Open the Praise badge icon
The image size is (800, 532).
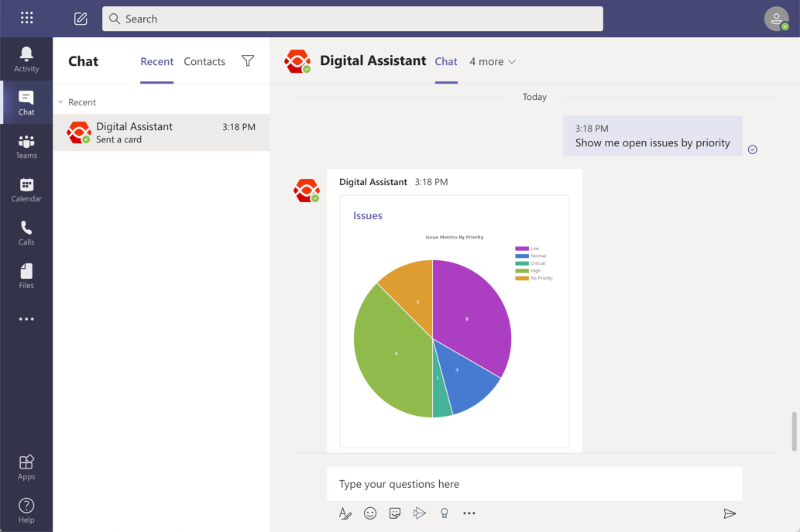(x=445, y=513)
